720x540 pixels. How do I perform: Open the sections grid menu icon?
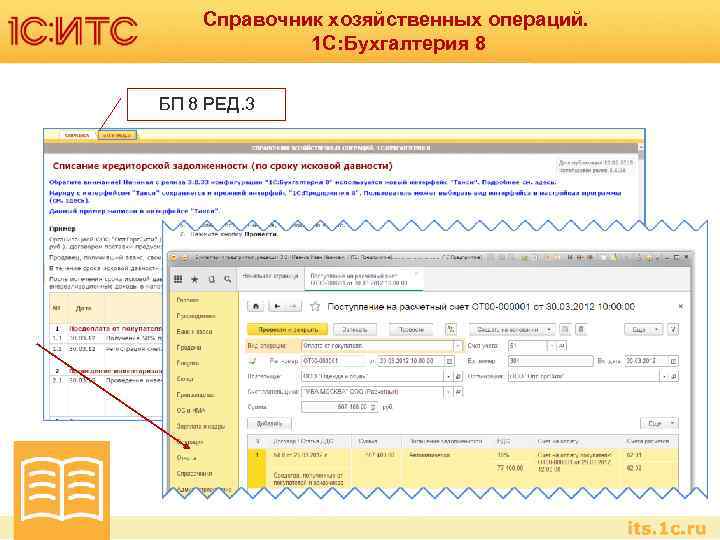[x=178, y=279]
